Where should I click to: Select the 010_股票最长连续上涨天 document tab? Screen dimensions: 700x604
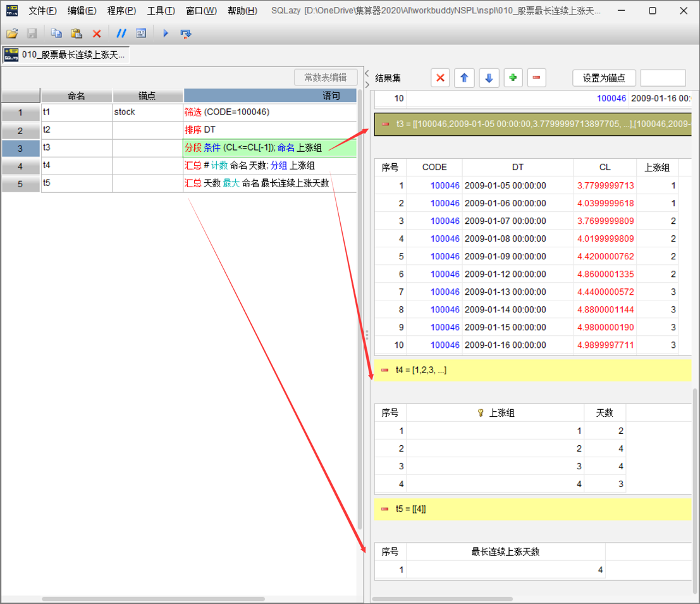66,55
